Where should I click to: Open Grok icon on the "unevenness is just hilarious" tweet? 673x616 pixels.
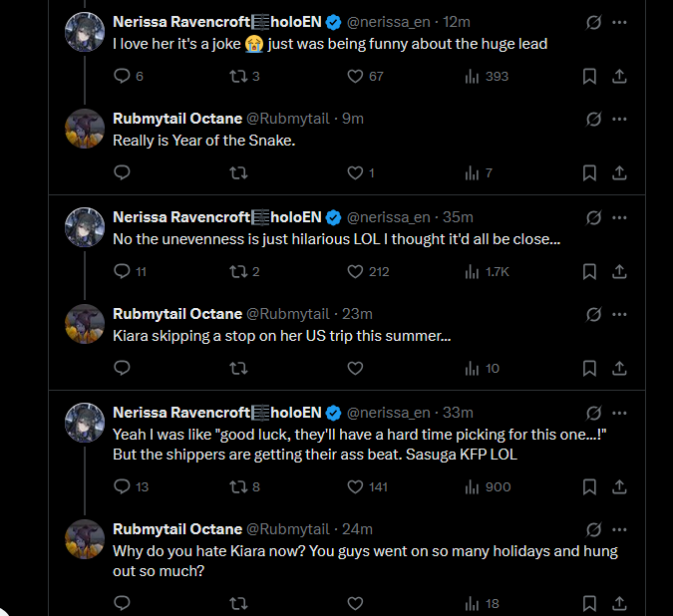[593, 216]
